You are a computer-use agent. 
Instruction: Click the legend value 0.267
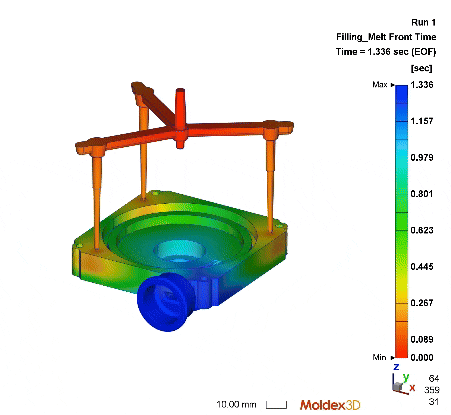click(422, 303)
